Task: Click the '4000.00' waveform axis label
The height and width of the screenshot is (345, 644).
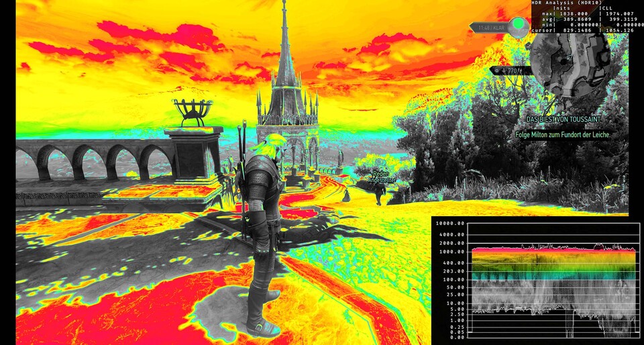Action: [x=451, y=234]
